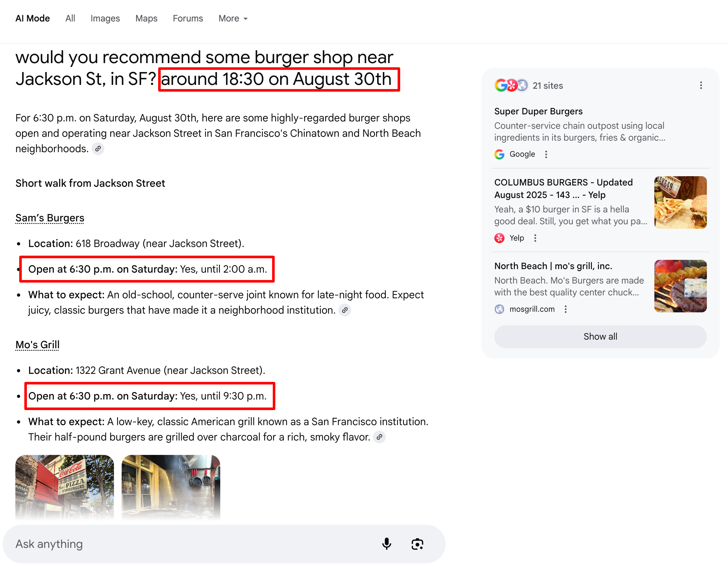
Task: Click the 'Short walk from Jackson Street' heading
Action: click(x=90, y=183)
